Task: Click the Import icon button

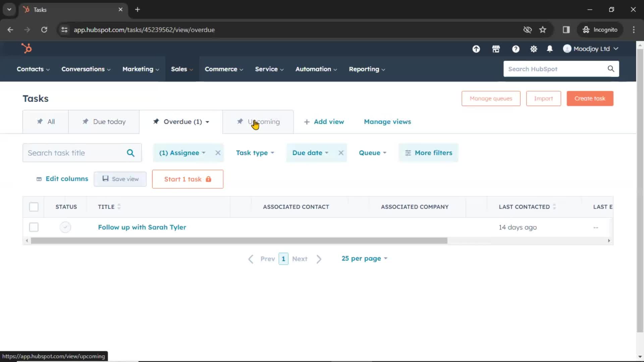Action: tap(544, 98)
